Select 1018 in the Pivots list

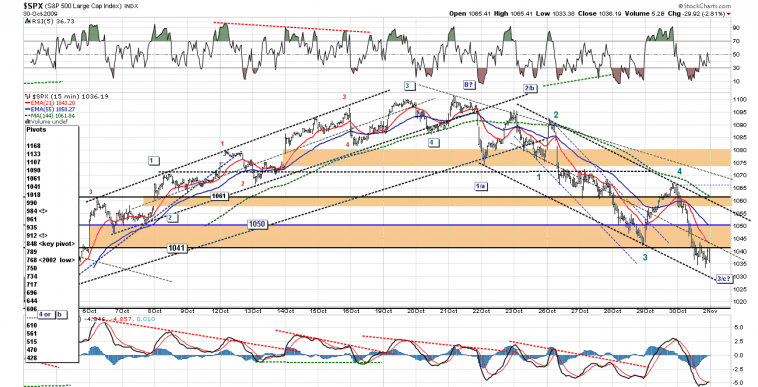click(34, 195)
